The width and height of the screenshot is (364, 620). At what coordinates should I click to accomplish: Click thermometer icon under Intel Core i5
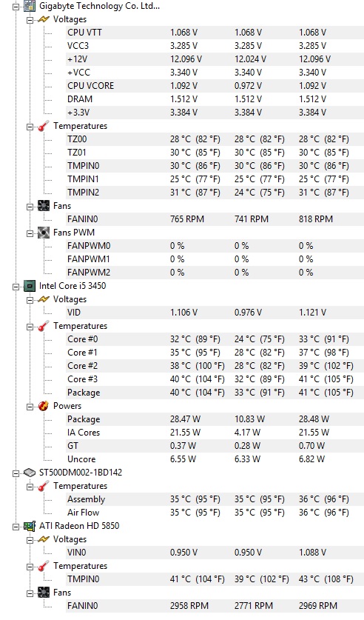point(44,326)
